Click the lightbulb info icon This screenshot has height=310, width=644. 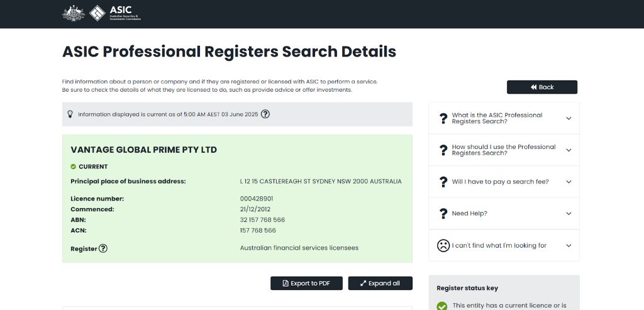pos(70,114)
